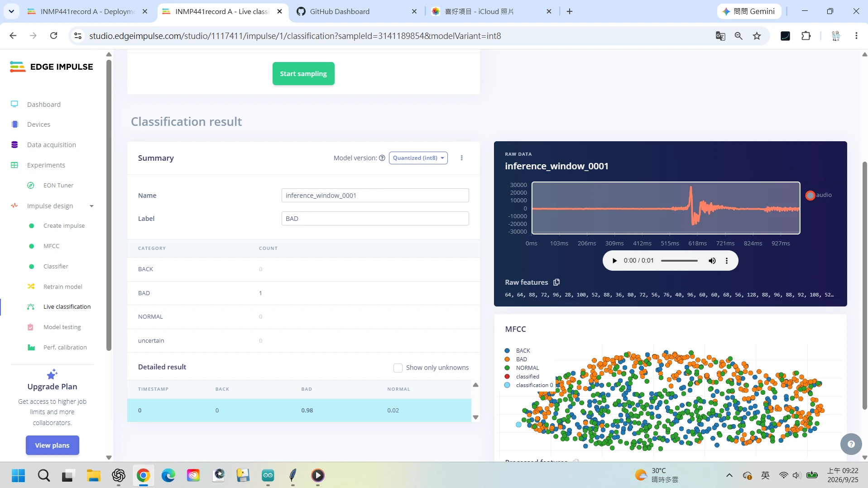Click the Name field inference_window_0001
Screen dimensions: 868x488
tap(375, 196)
